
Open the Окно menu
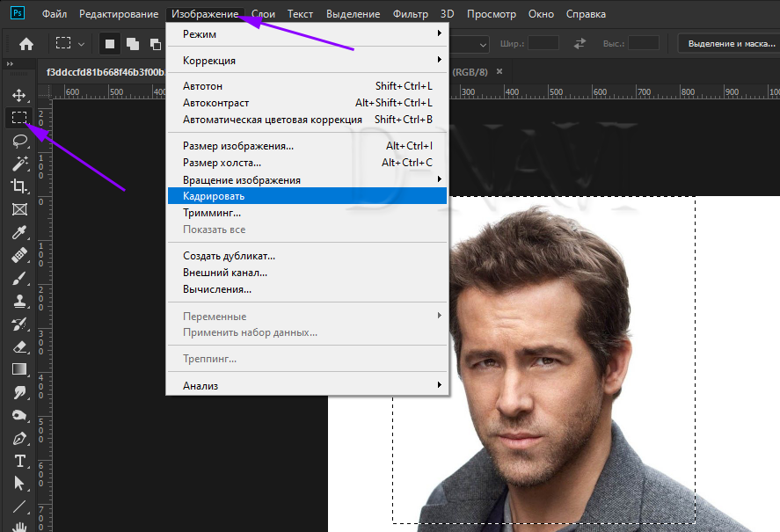coord(541,14)
